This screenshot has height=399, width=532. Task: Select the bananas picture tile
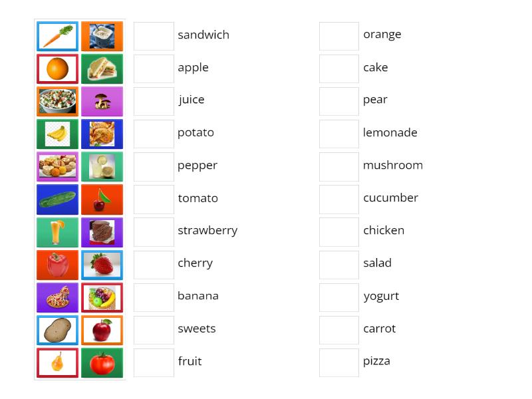tap(57, 134)
